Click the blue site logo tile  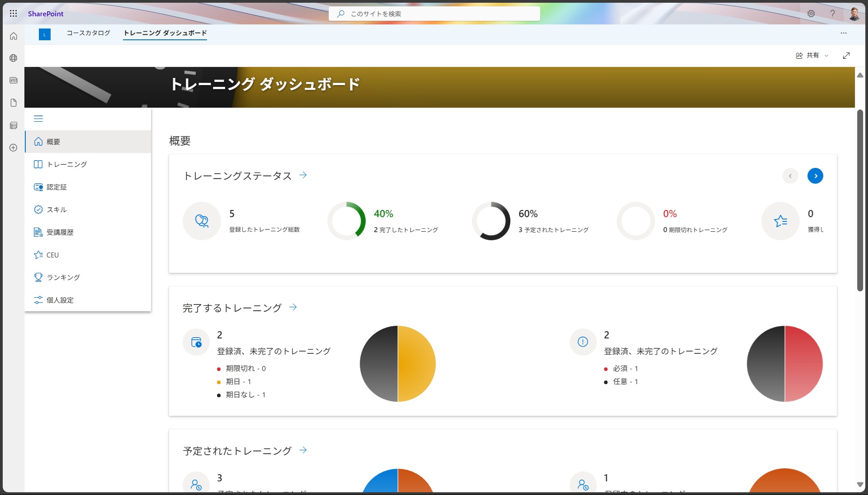[45, 34]
